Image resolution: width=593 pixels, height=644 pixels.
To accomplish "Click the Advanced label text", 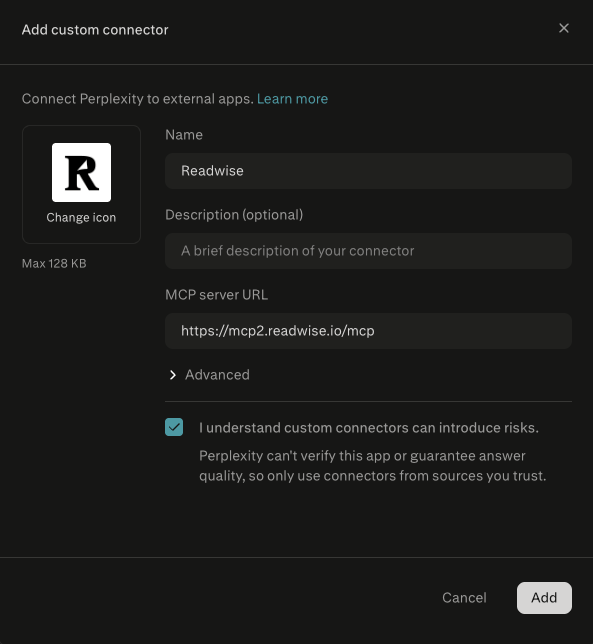I will click(x=217, y=375).
